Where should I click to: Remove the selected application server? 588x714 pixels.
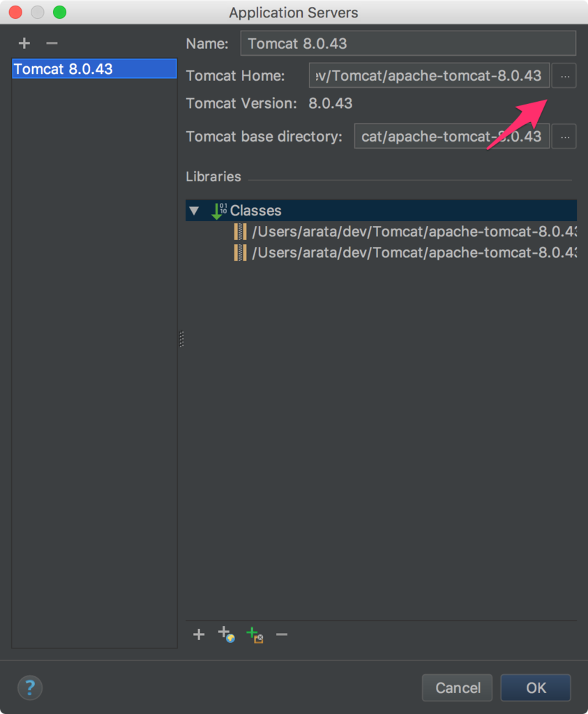pos(52,43)
